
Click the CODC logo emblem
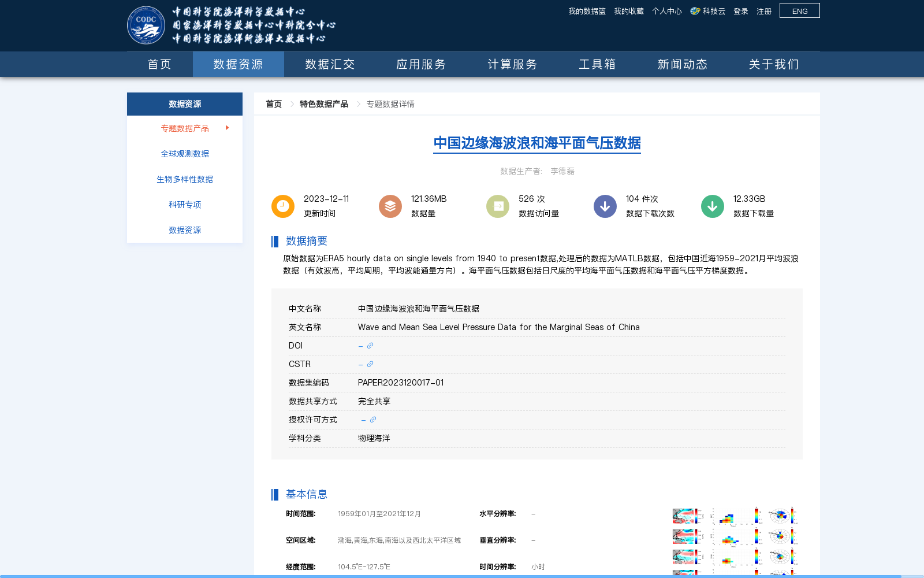[146, 25]
